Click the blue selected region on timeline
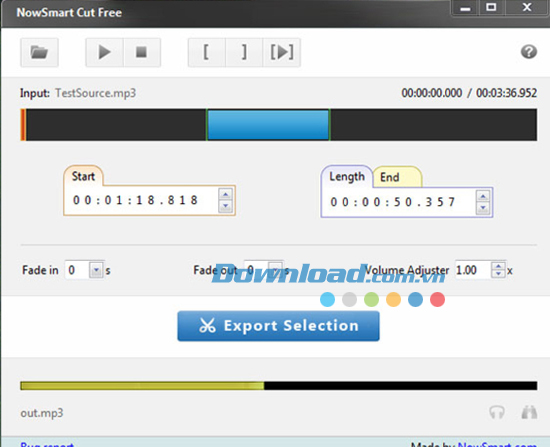 coord(268,125)
